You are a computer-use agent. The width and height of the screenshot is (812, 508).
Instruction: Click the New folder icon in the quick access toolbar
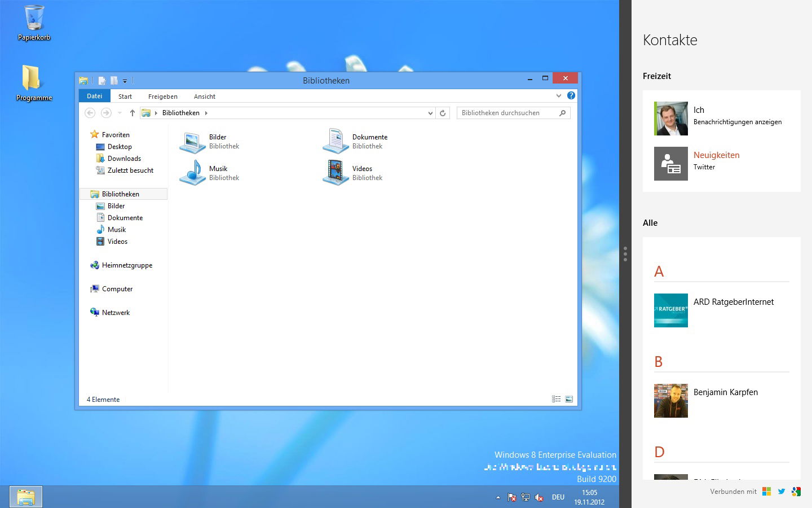[114, 80]
